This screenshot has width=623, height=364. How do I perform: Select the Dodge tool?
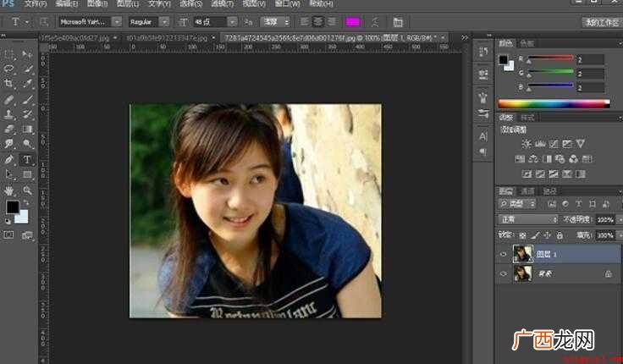click(27, 144)
